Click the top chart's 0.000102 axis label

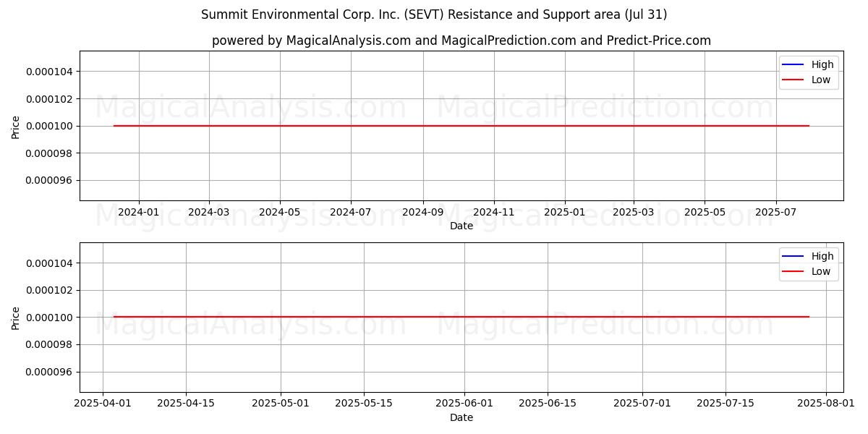point(50,99)
